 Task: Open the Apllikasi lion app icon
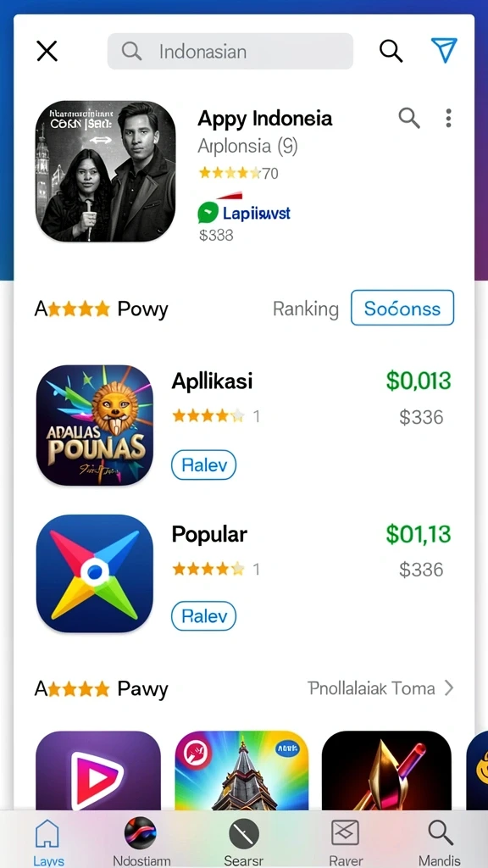tap(95, 426)
